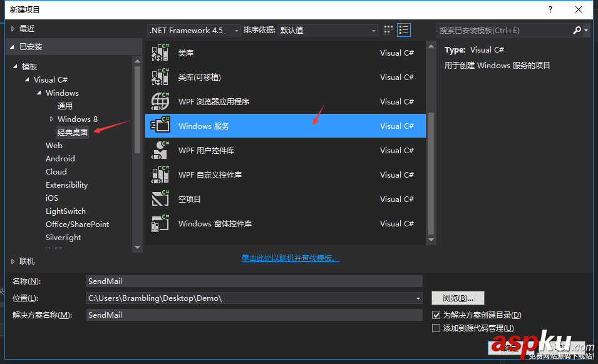Open the help question mark button

pos(550,9)
